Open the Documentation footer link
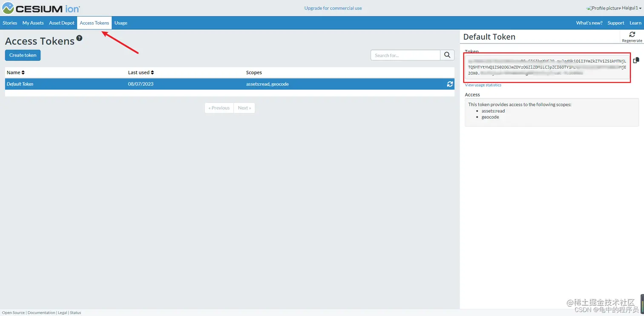The height and width of the screenshot is (316, 644). point(41,313)
